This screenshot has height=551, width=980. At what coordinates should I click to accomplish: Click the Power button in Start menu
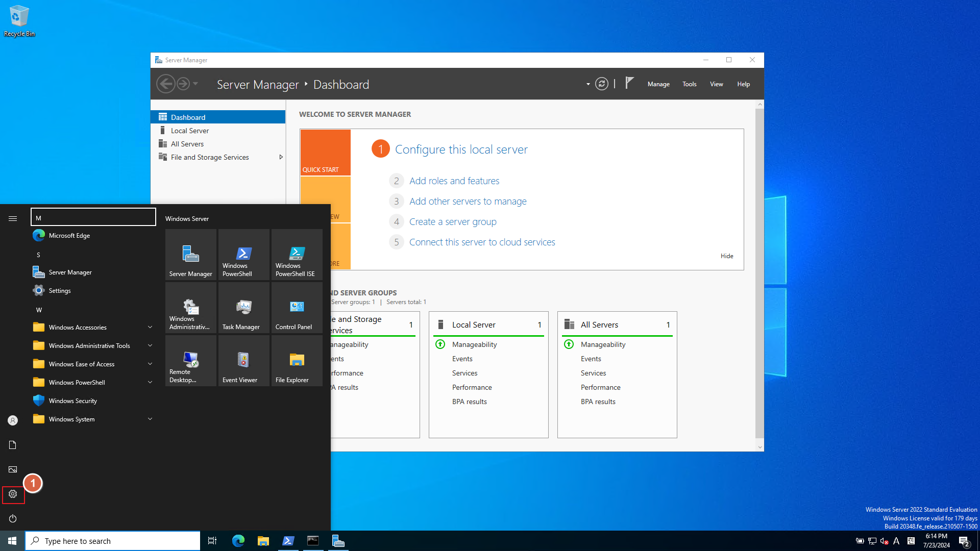coord(13,518)
